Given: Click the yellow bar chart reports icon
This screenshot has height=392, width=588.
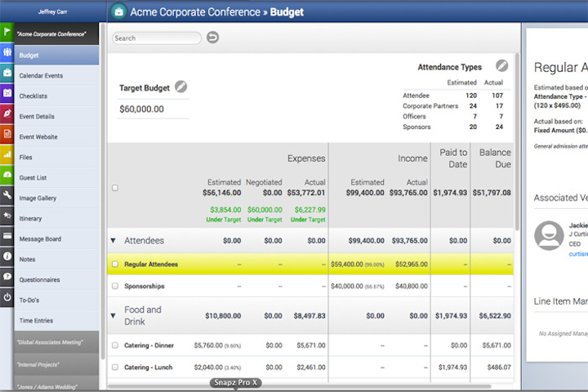Looking at the screenshot, I should pos(7,154).
